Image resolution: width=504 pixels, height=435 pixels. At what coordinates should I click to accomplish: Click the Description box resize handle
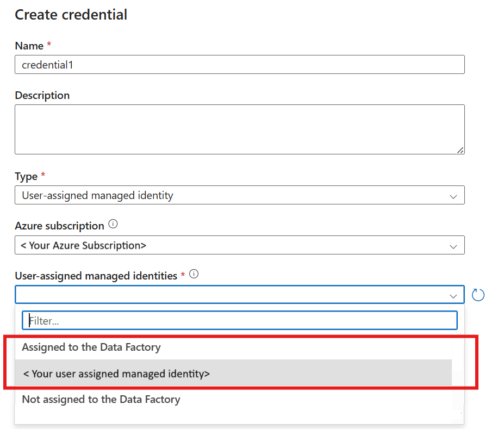461,150
